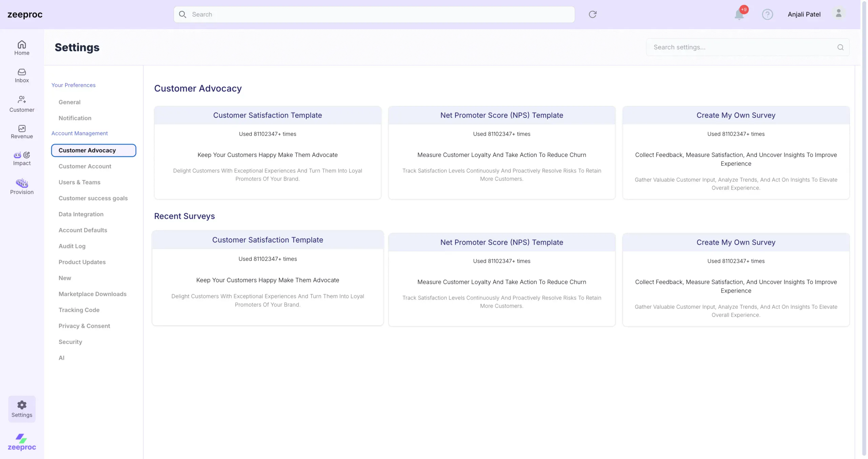Choose top Net Promoter Score Template card
The height and width of the screenshot is (459, 868).
[x=501, y=152]
